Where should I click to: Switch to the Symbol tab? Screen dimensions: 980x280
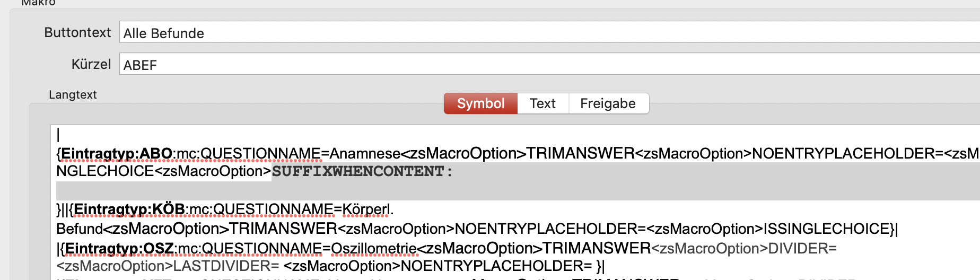click(480, 103)
